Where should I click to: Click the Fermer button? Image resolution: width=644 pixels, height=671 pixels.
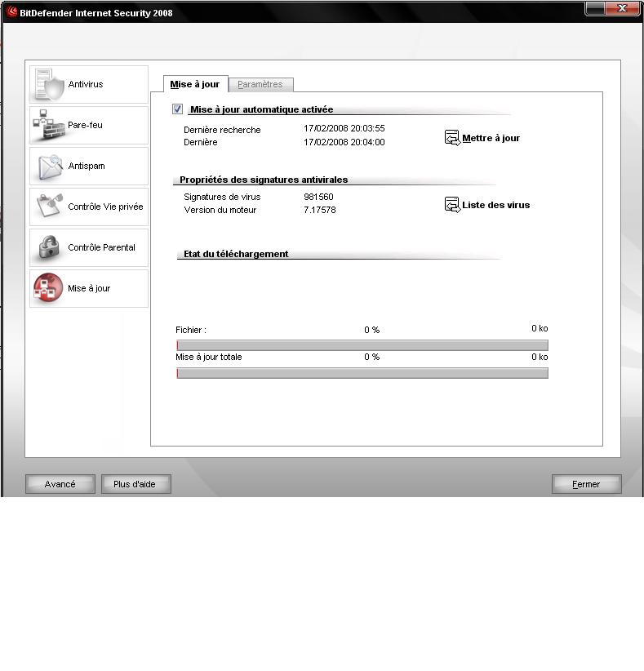[x=586, y=484]
